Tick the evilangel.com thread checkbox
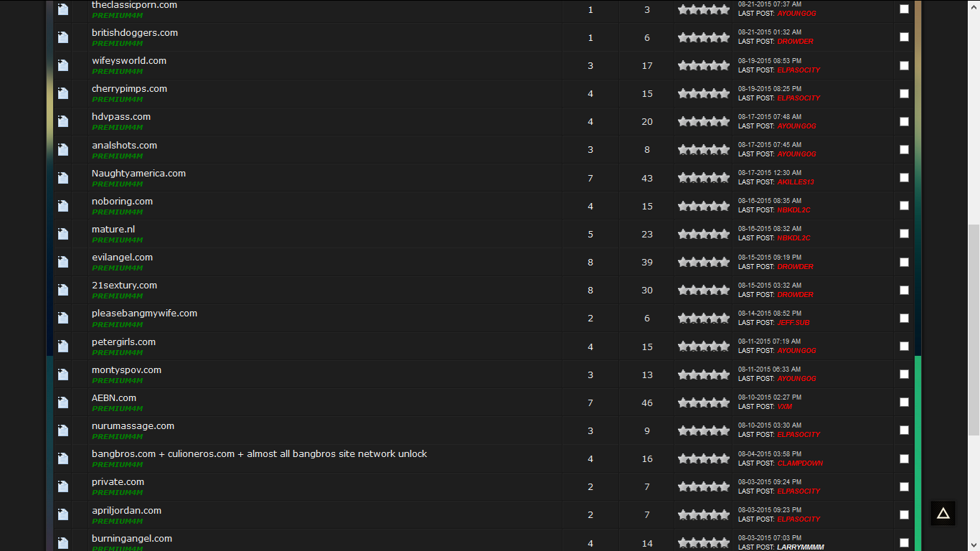This screenshot has width=980, height=551. [x=904, y=262]
